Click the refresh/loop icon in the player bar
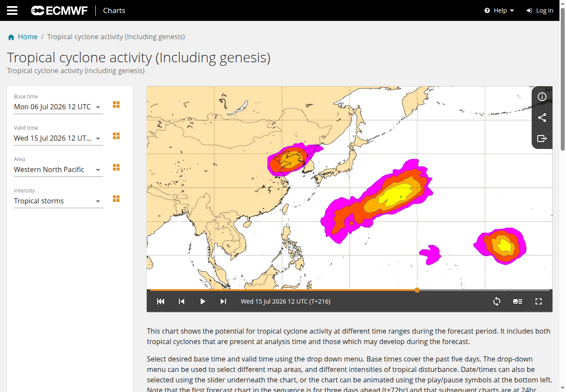This screenshot has height=392, width=566. coord(497,301)
